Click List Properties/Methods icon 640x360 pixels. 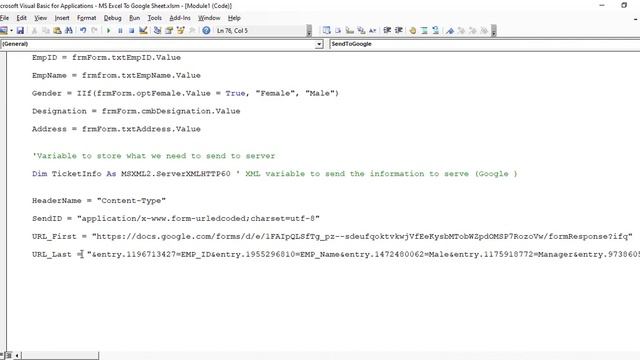(x=327, y=31)
